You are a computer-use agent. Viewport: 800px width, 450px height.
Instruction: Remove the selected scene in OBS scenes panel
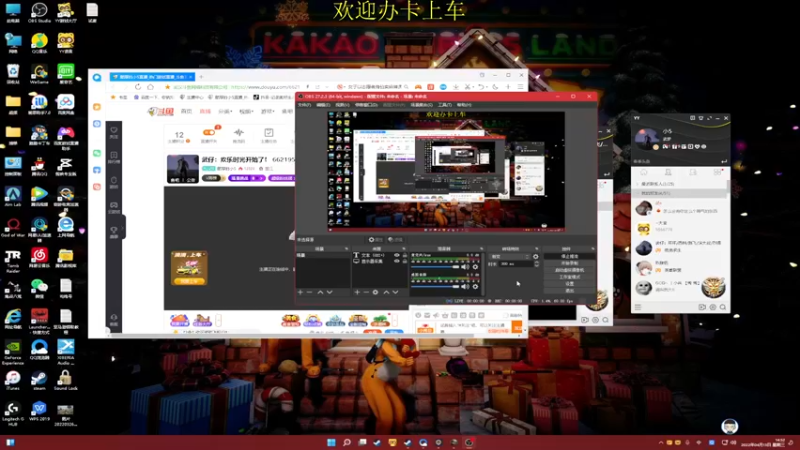point(309,292)
